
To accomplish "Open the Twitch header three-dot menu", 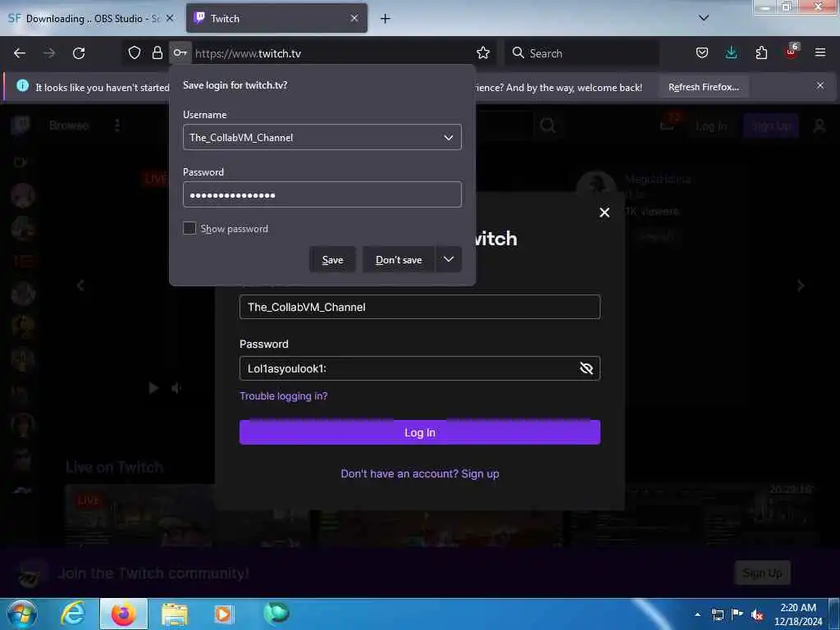I will pos(117,126).
